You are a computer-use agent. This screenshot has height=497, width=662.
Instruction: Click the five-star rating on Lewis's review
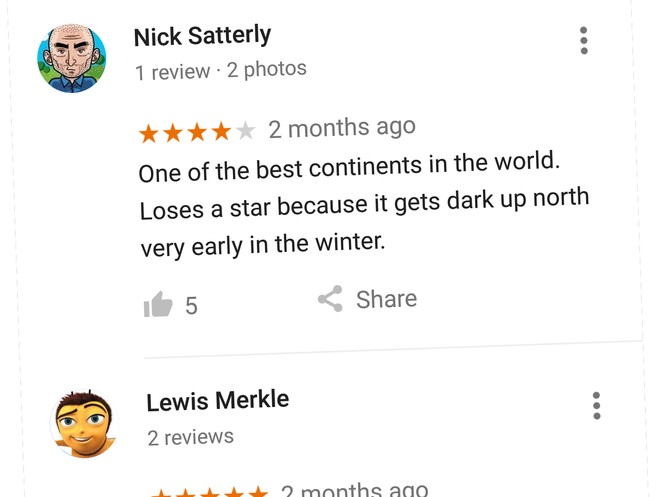coord(209,492)
